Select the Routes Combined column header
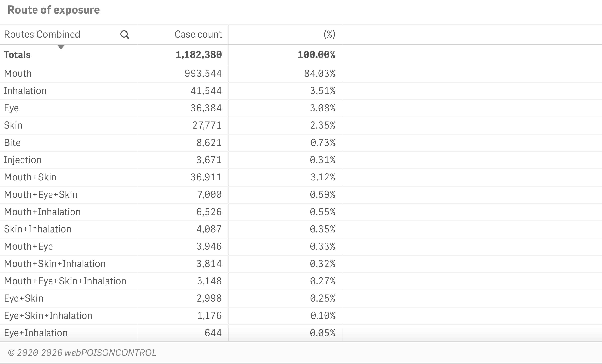Screen dimensions: 602x364 coord(42,34)
